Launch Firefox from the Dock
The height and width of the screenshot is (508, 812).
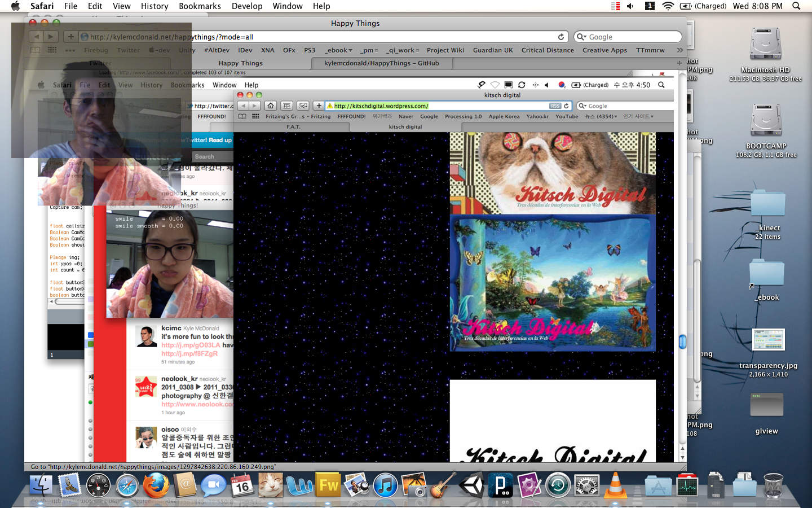pyautogui.click(x=156, y=485)
